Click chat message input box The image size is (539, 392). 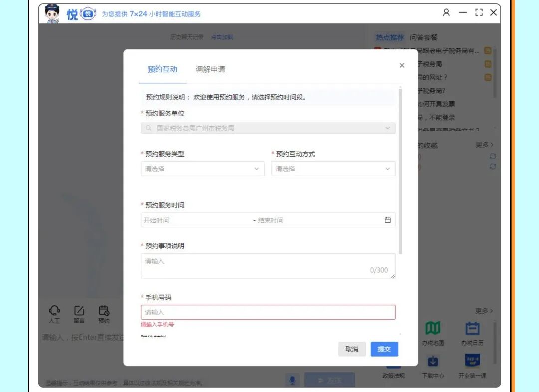click(82, 337)
